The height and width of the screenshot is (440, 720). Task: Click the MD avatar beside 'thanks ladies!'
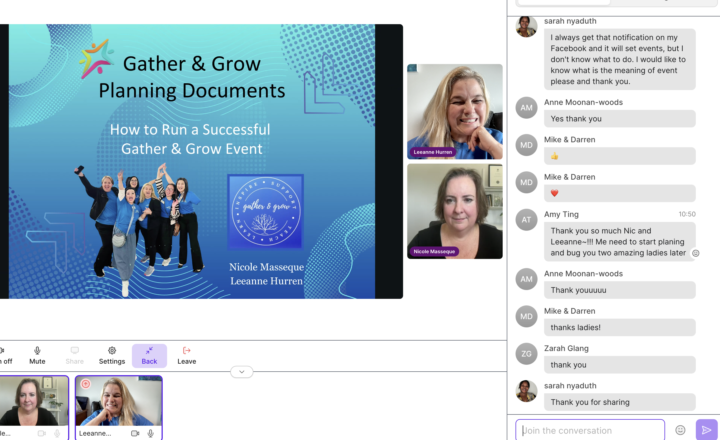[x=526, y=316]
